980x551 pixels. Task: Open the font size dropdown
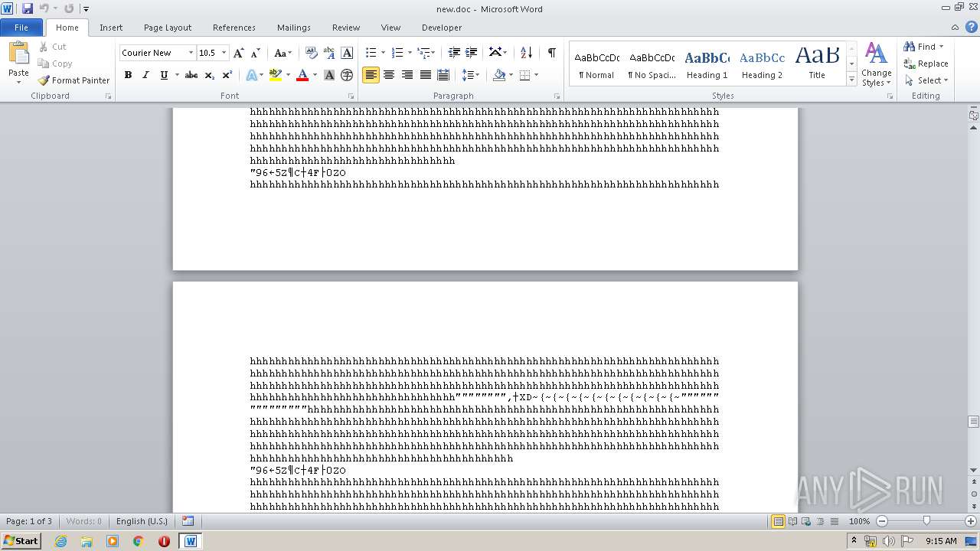point(224,53)
